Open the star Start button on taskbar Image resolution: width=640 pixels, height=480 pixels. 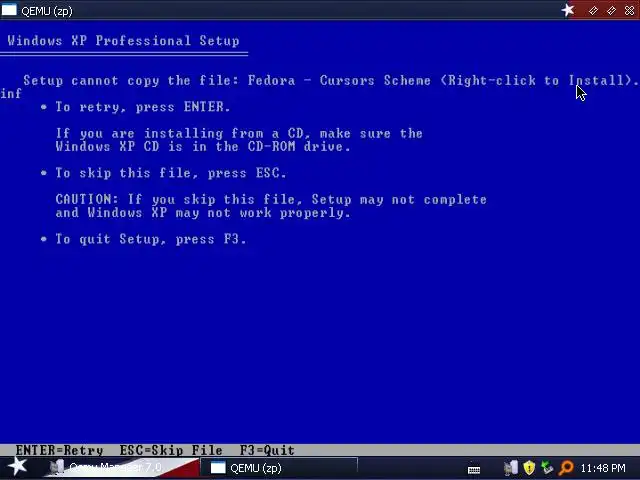(x=18, y=467)
